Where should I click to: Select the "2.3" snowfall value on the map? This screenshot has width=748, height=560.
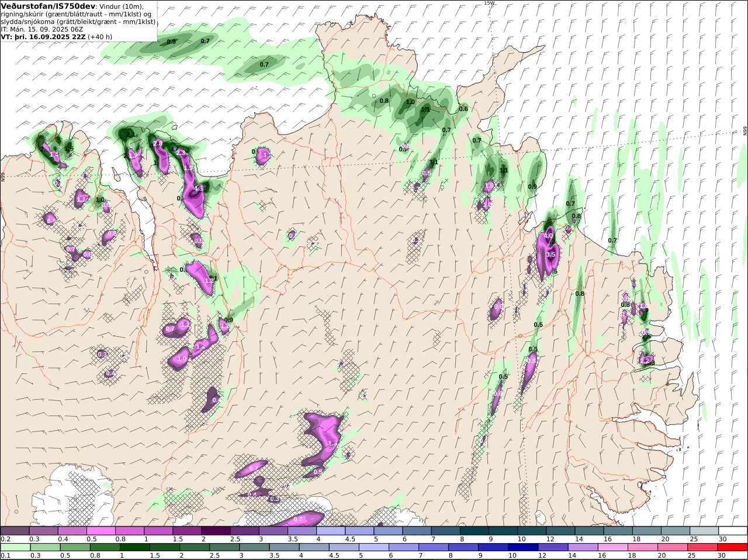(x=180, y=153)
